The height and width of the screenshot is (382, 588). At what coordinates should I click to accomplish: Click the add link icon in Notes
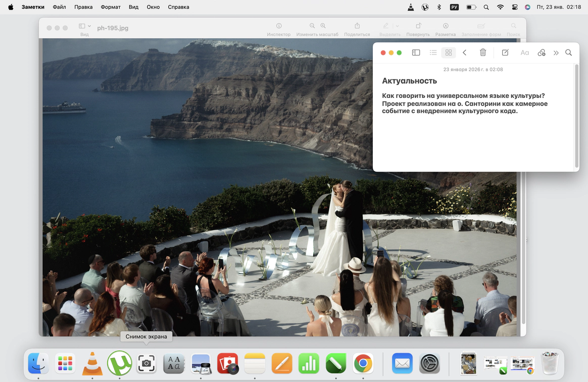click(x=542, y=52)
